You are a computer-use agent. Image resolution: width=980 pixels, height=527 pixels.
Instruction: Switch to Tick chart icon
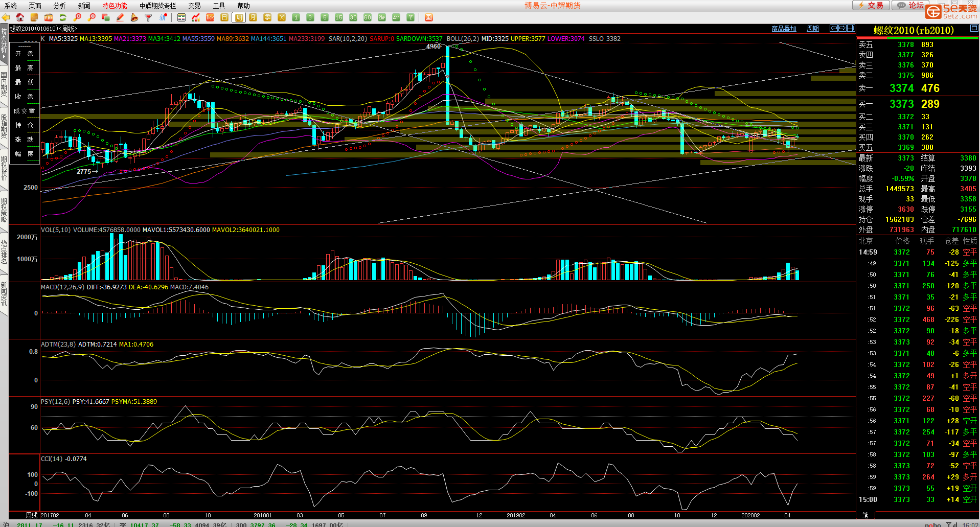(x=210, y=17)
